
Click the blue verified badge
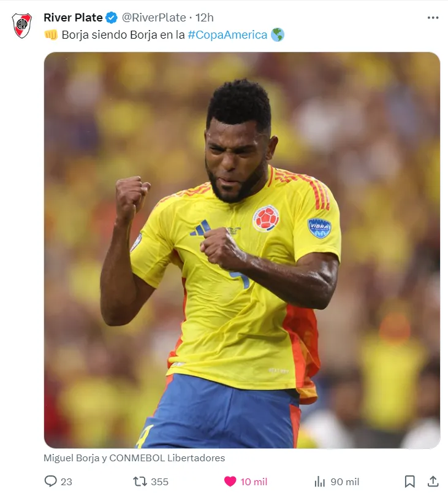(112, 18)
